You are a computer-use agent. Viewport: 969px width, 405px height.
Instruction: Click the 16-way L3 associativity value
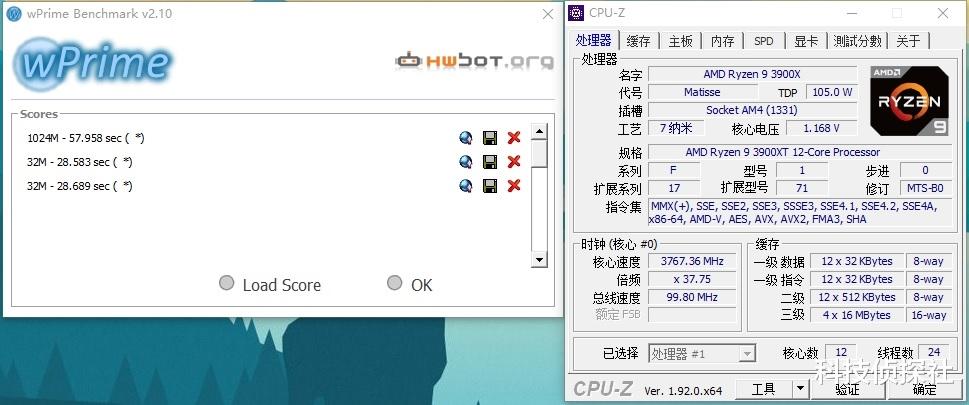click(x=928, y=315)
